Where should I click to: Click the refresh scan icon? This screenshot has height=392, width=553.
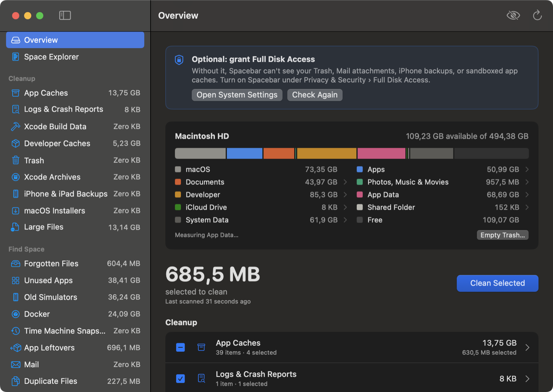click(x=537, y=15)
